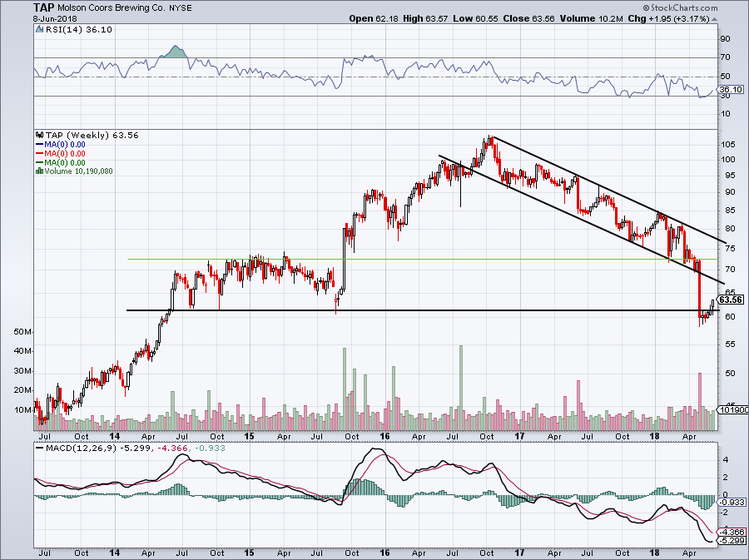Viewport: 749px width, 560px height.
Task: Click the Low 60.55 value
Action: pos(475,18)
